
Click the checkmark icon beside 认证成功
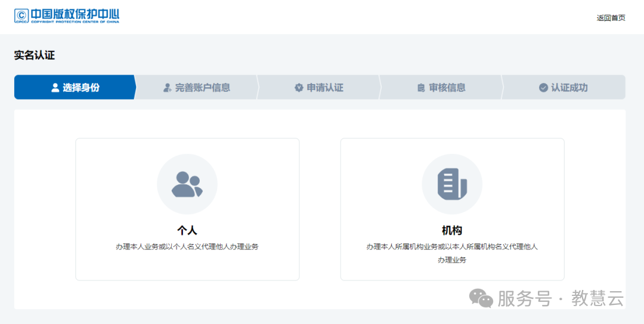tap(543, 88)
